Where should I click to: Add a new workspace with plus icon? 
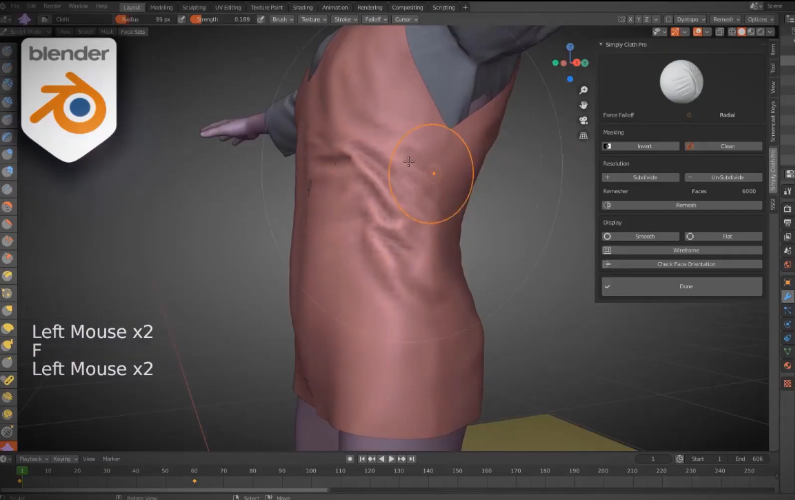(x=465, y=7)
